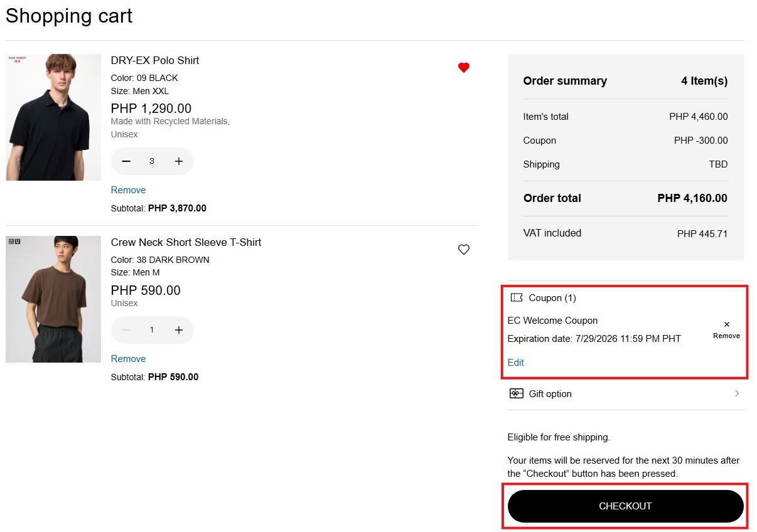This screenshot has height=532, width=757.
Task: Click the coupon ticket icon
Action: (x=517, y=297)
